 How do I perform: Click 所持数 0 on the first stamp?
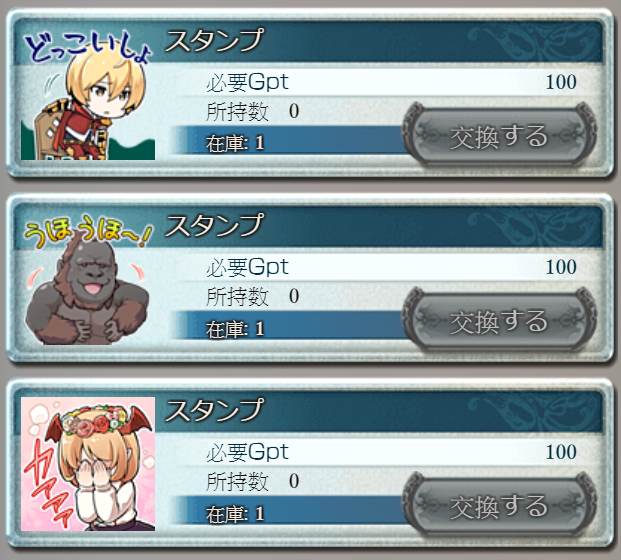pyautogui.click(x=253, y=111)
